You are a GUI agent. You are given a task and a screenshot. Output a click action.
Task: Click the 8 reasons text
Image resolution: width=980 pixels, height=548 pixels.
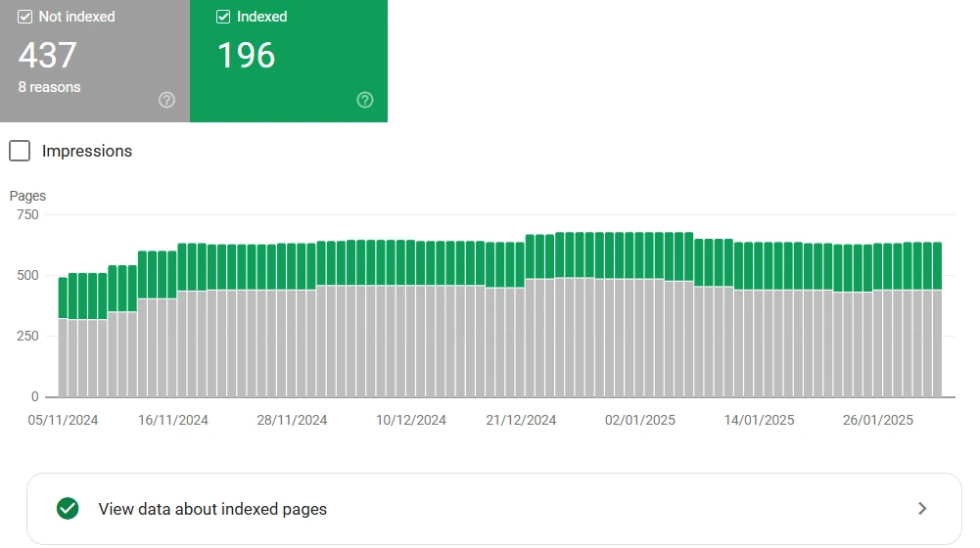[49, 87]
